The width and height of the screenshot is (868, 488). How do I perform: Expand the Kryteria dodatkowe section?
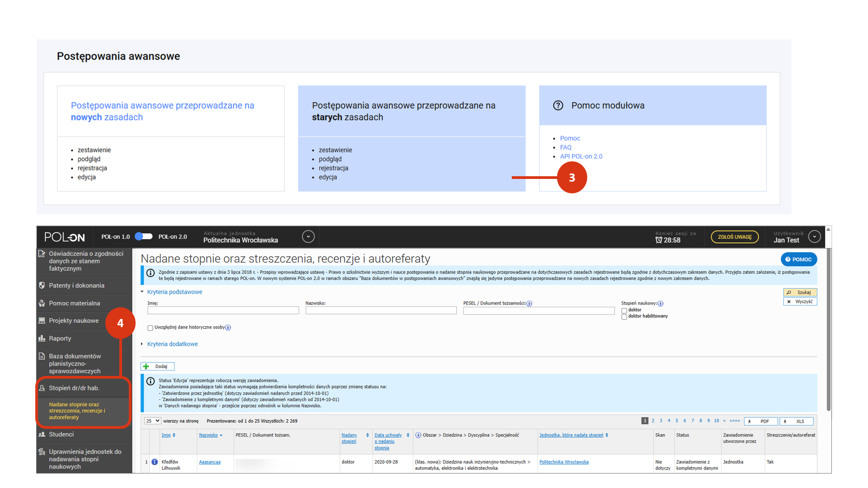[172, 344]
